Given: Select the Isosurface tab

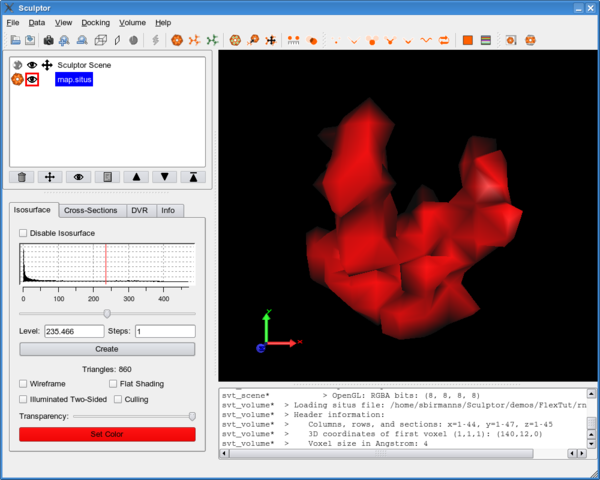Looking at the screenshot, I should [x=32, y=210].
